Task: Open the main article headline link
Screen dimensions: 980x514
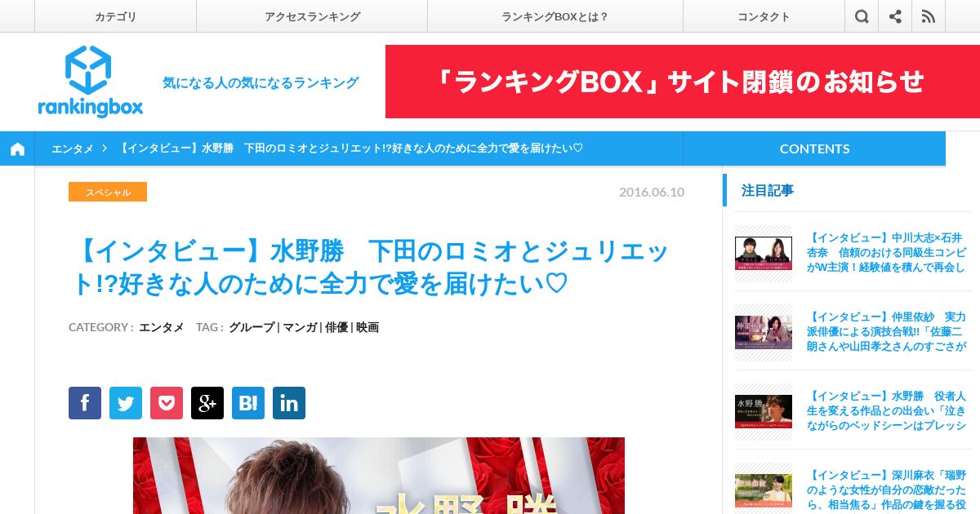Action: point(372,268)
